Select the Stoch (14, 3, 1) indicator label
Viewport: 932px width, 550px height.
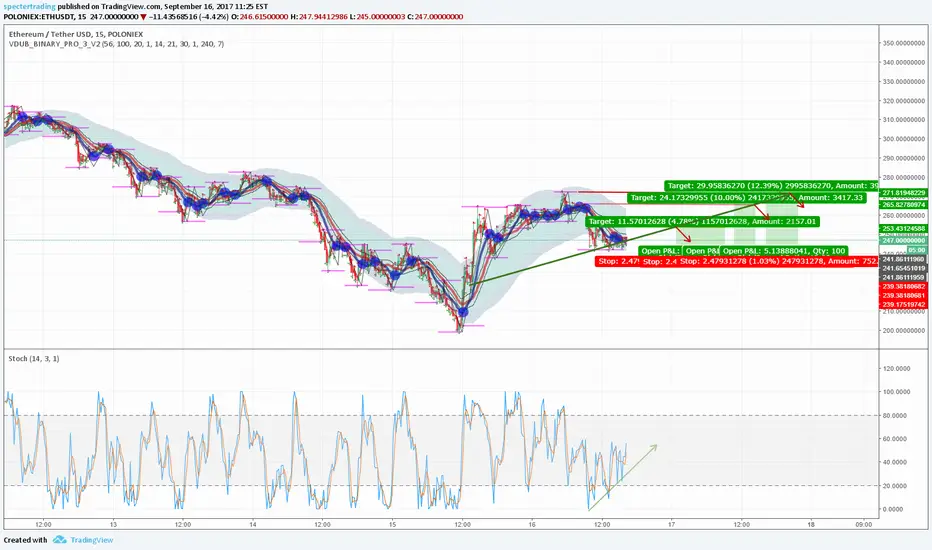[x=33, y=359]
